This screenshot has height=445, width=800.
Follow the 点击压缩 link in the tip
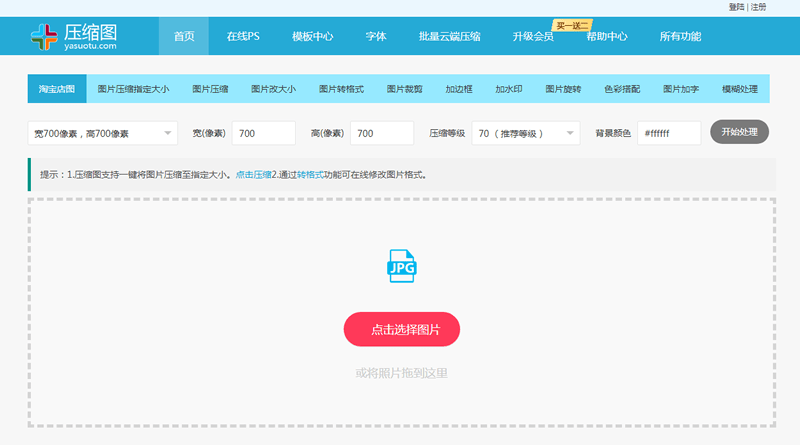click(253, 175)
